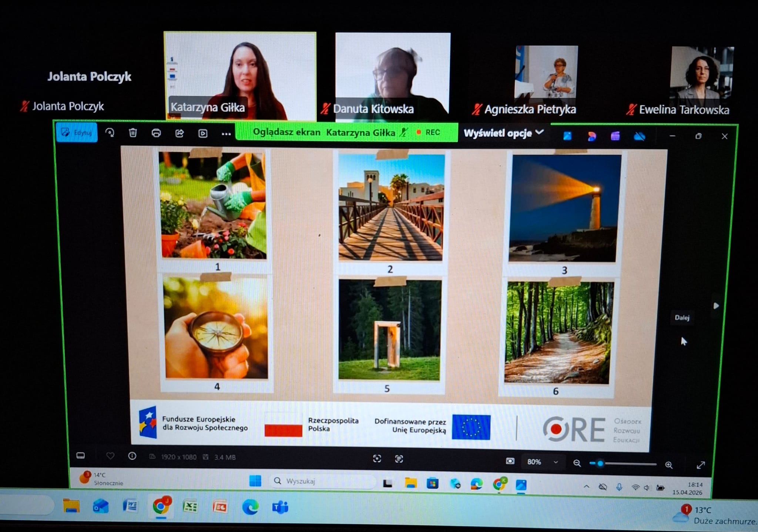This screenshot has width=758, height=532.
Task: Rotate the image with the rotate icon
Action: pos(110,133)
